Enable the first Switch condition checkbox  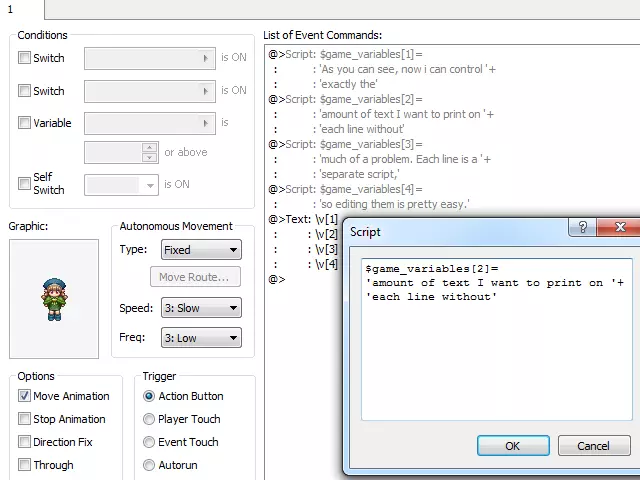24,58
